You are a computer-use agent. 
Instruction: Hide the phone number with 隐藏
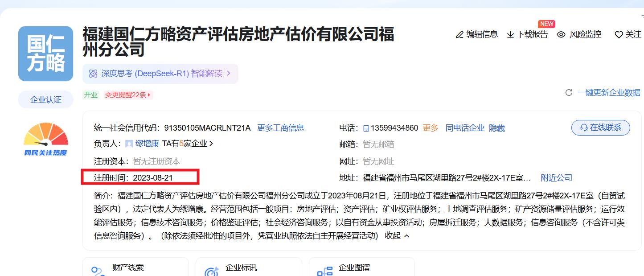pyautogui.click(x=497, y=128)
